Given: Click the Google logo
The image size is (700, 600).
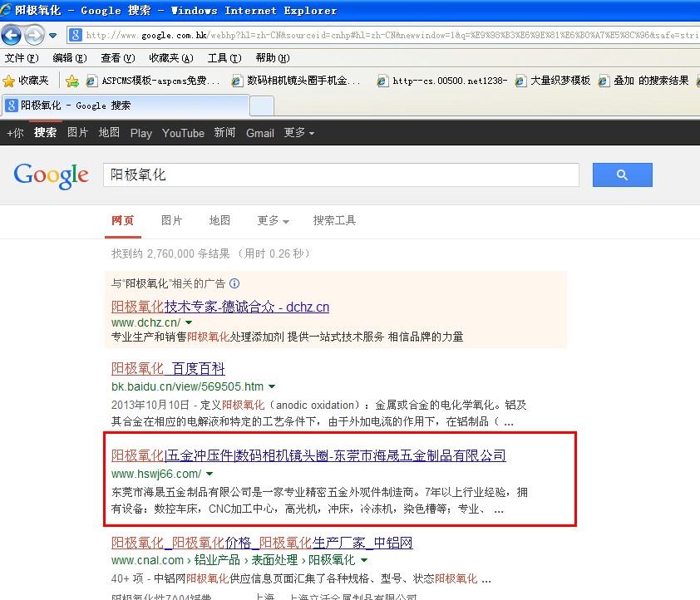Looking at the screenshot, I should pos(51,175).
